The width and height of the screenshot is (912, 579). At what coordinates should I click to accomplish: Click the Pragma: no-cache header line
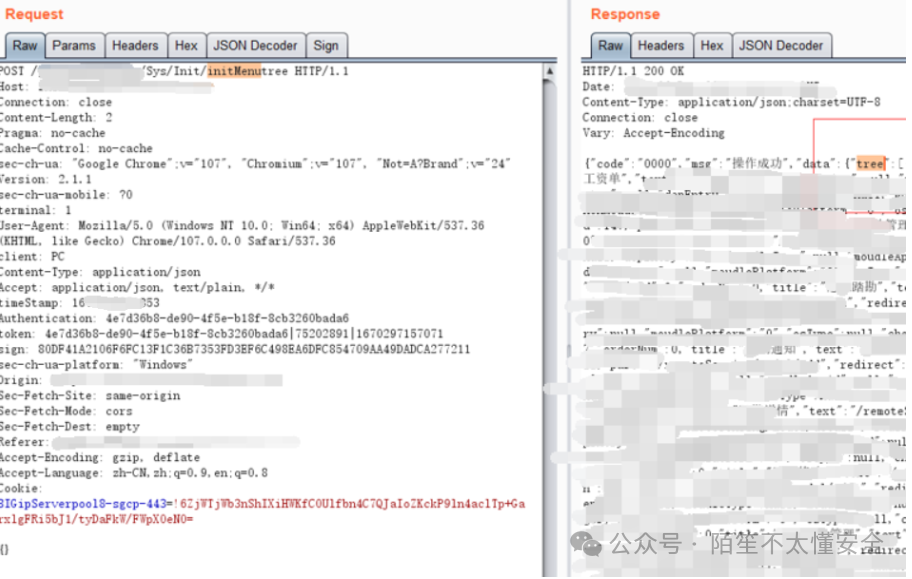(x=52, y=133)
